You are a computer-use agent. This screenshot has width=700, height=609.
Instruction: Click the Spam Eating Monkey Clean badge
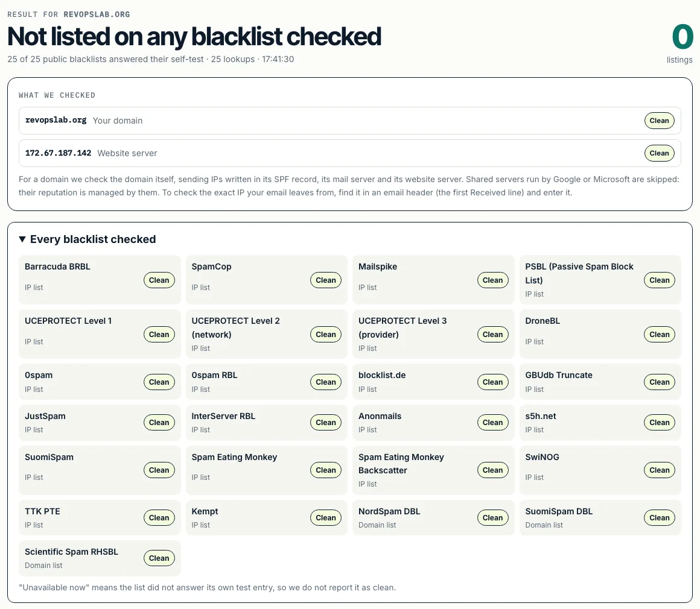point(325,470)
